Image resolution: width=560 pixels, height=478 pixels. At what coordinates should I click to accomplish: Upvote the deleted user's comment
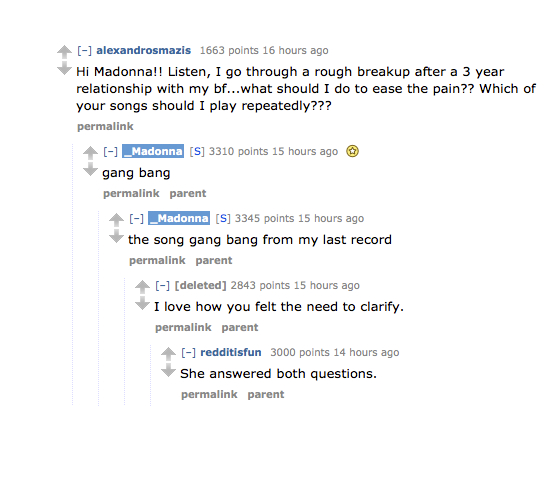(x=142, y=287)
